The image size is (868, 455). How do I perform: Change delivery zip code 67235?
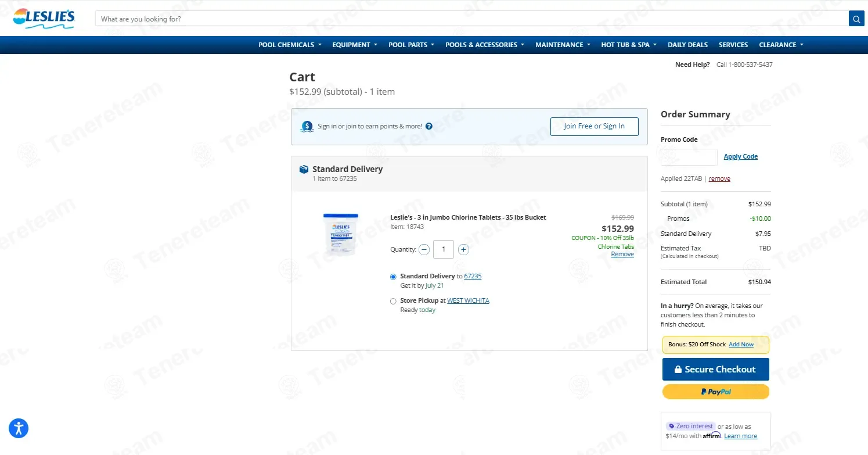(473, 276)
